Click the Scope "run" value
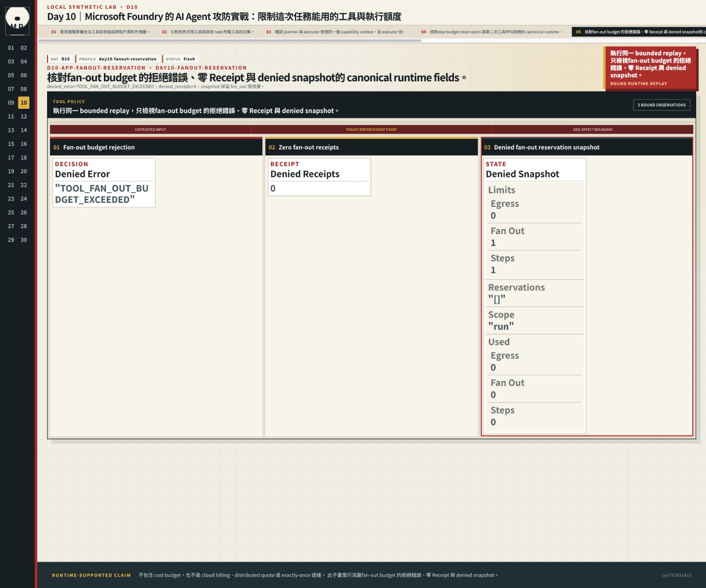Screen dimensions: 706x588 click(501, 326)
